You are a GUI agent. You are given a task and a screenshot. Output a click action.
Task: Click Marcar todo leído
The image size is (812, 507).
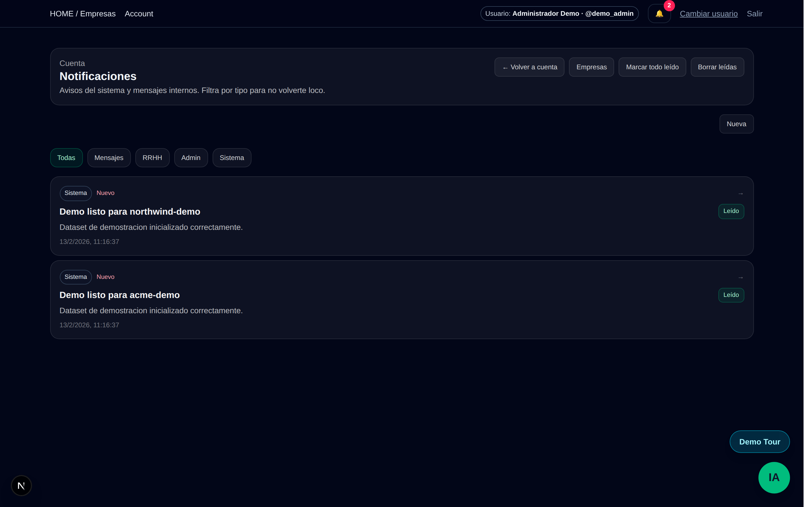652,67
